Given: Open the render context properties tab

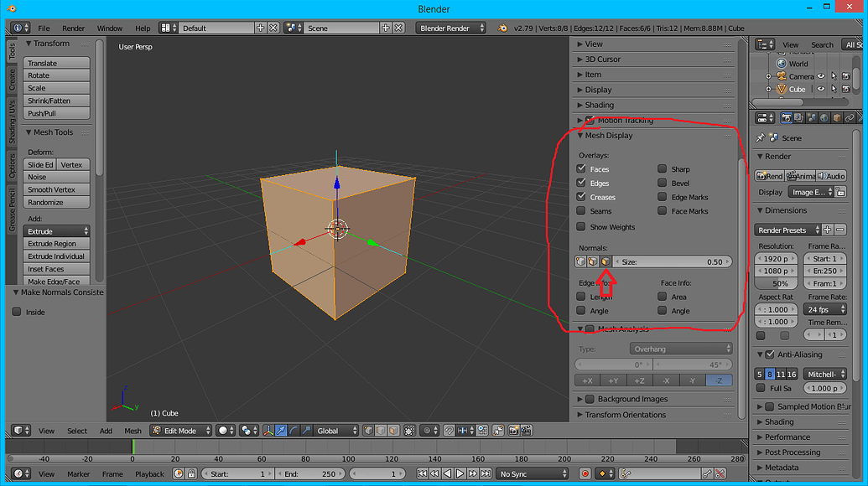Looking at the screenshot, I should pos(786,118).
